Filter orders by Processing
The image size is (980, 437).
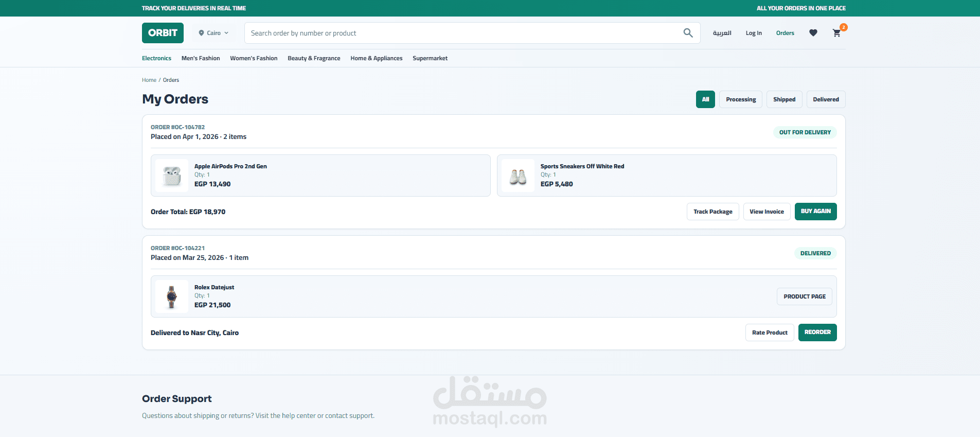[x=741, y=99]
